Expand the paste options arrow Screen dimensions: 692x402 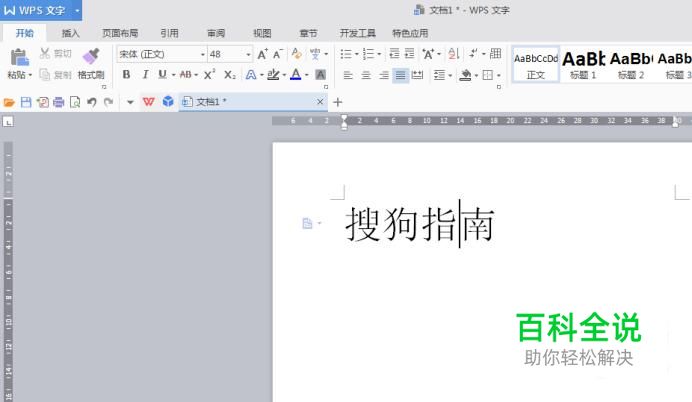[30, 75]
